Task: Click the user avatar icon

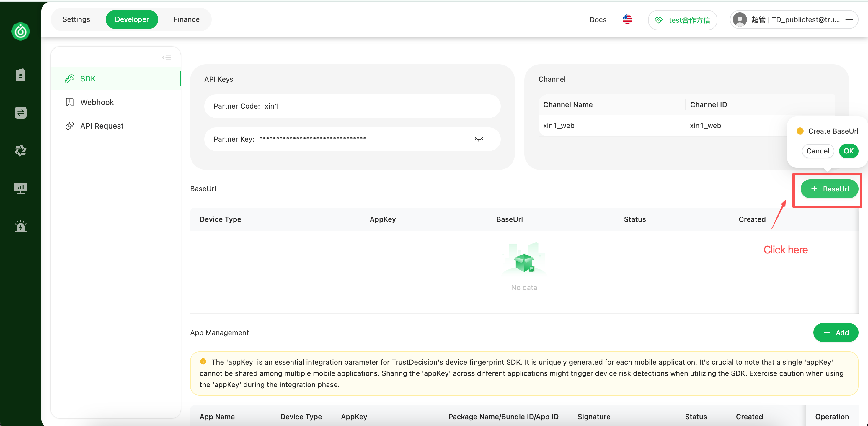Action: click(740, 19)
